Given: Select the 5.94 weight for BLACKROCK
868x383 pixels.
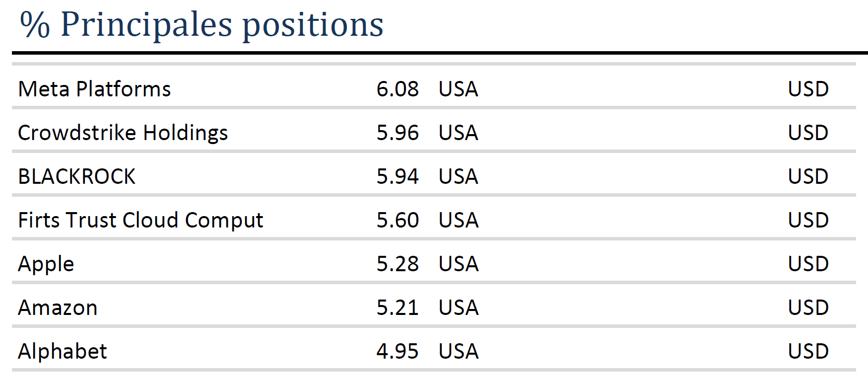Looking at the screenshot, I should (398, 177).
